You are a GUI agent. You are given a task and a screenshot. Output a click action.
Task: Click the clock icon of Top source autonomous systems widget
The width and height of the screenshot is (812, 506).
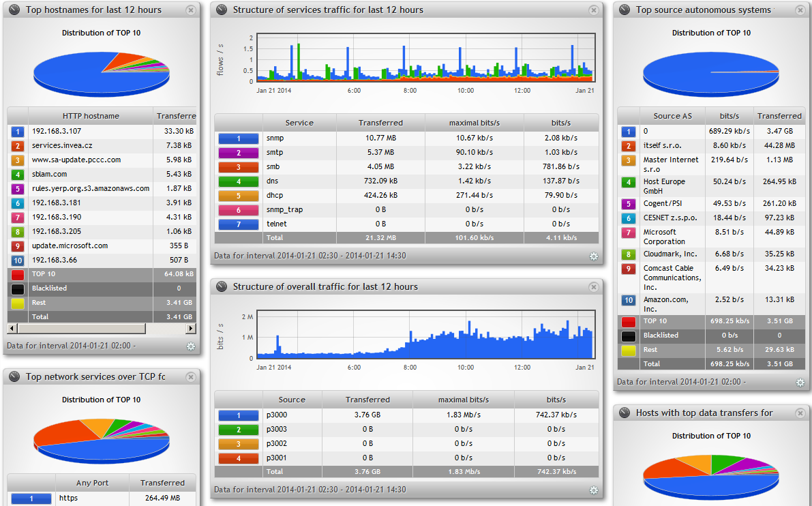click(x=625, y=10)
